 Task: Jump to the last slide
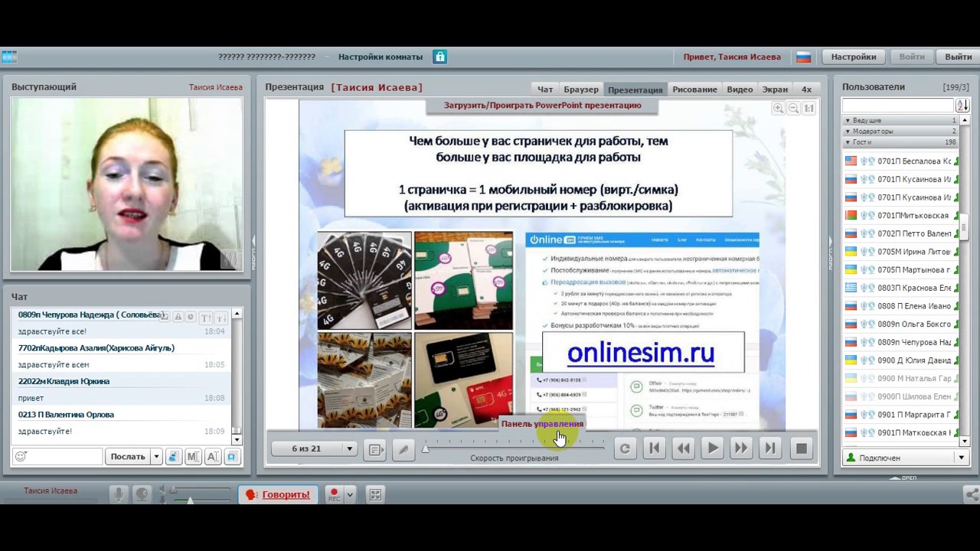tap(770, 448)
